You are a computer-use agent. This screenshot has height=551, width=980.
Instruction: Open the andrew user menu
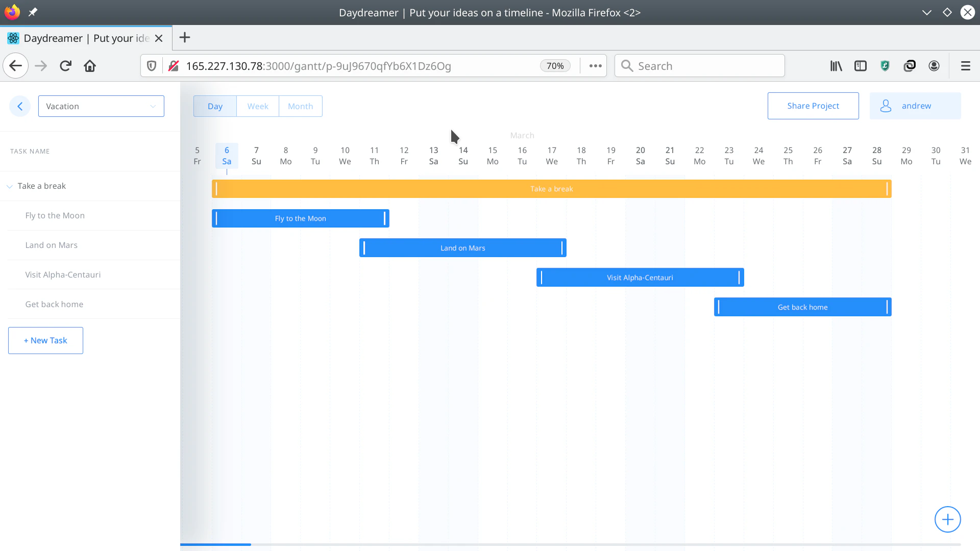click(915, 106)
